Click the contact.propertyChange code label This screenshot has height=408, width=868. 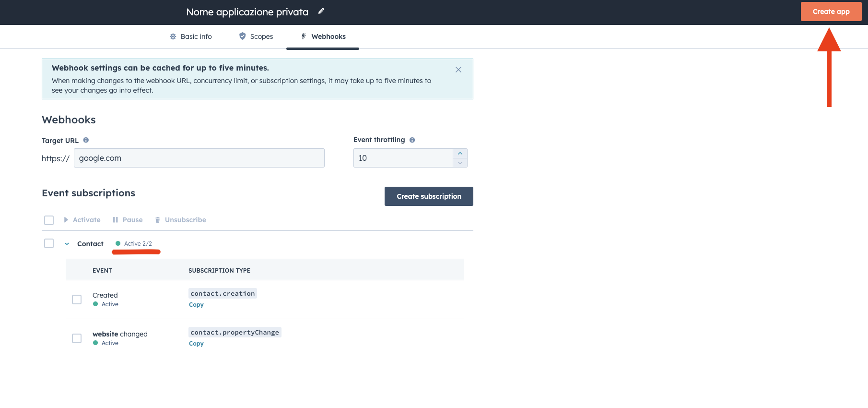tap(235, 332)
